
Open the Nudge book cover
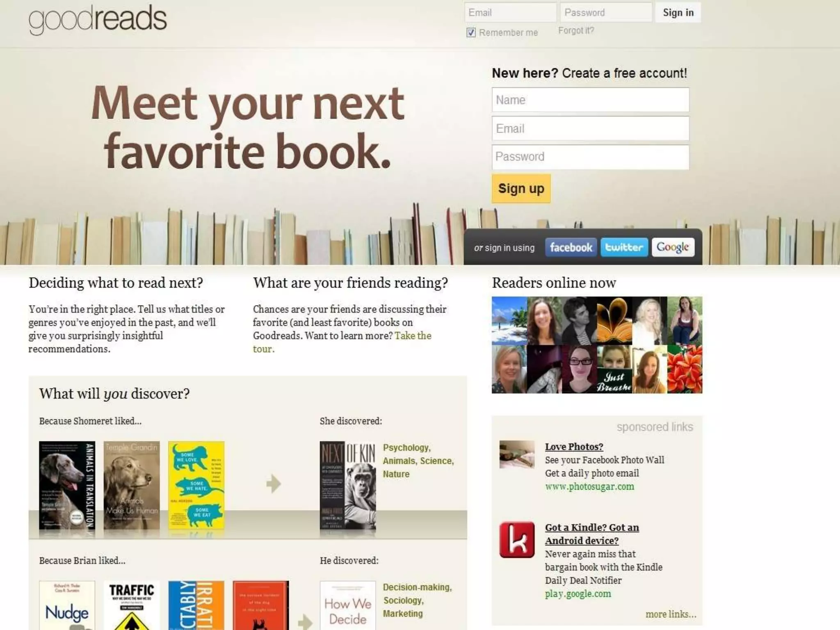click(x=67, y=605)
